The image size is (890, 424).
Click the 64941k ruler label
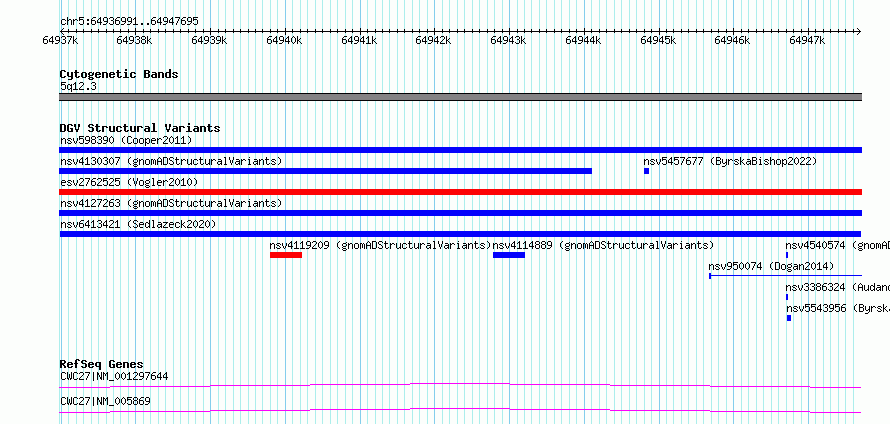[x=359, y=40]
